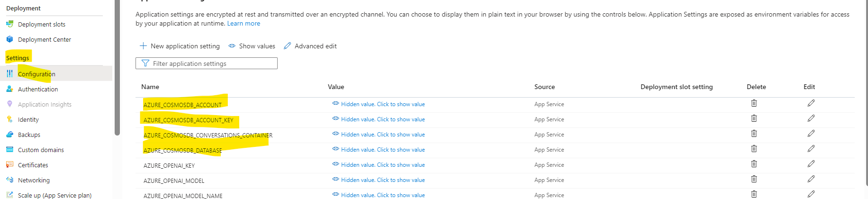Open the Identity settings page

click(x=28, y=119)
